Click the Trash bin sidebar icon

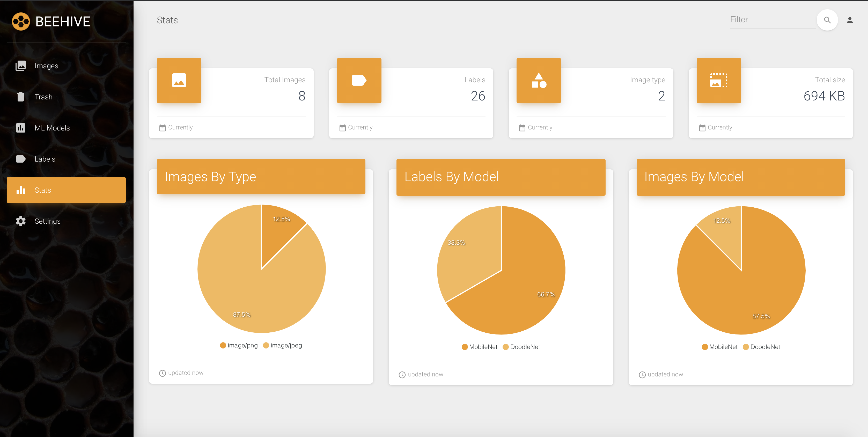(20, 97)
